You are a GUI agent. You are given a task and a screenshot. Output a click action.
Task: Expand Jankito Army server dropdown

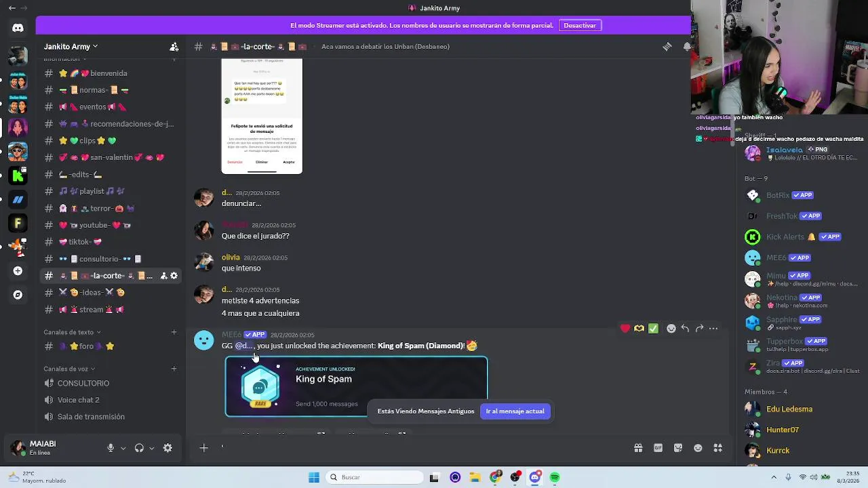point(71,46)
